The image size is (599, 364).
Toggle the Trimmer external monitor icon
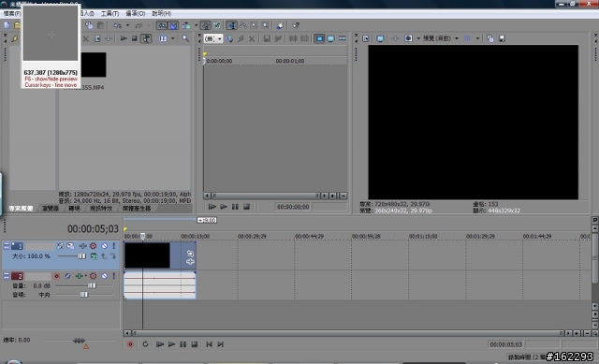click(330, 38)
